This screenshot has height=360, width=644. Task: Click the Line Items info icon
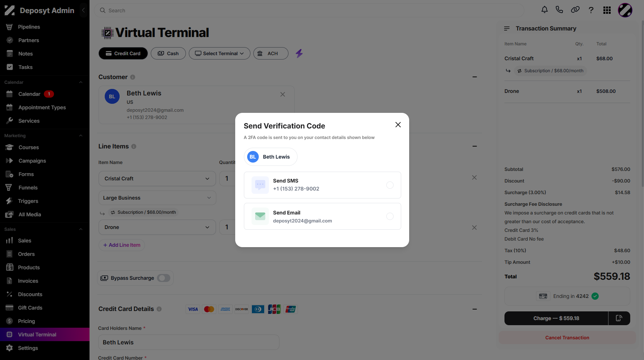(x=134, y=146)
